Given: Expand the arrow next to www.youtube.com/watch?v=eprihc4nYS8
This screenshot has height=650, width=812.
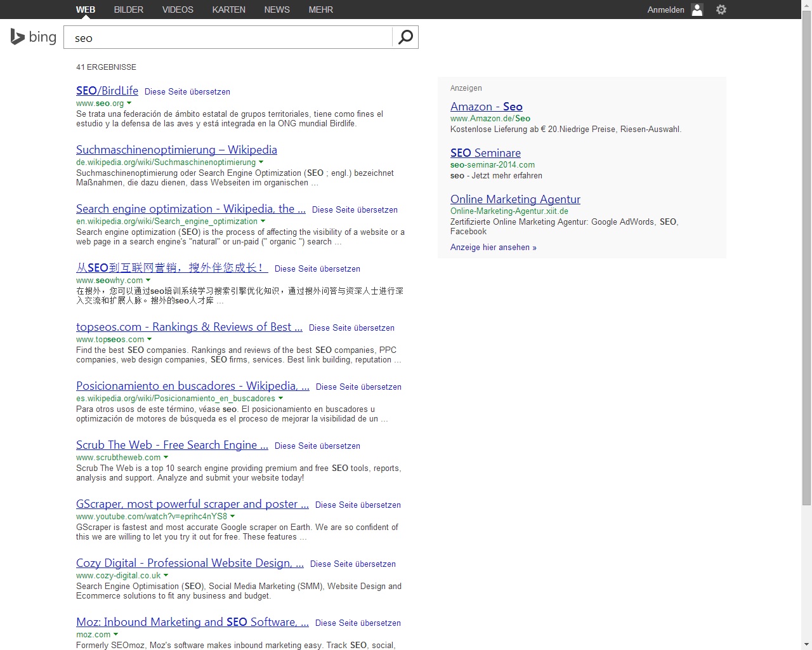Looking at the screenshot, I should pyautogui.click(x=232, y=516).
